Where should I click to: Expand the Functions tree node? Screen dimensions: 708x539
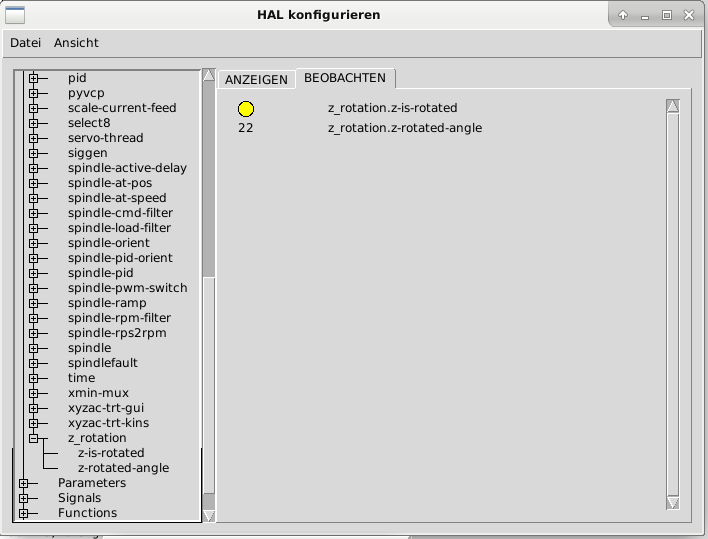pos(23,513)
